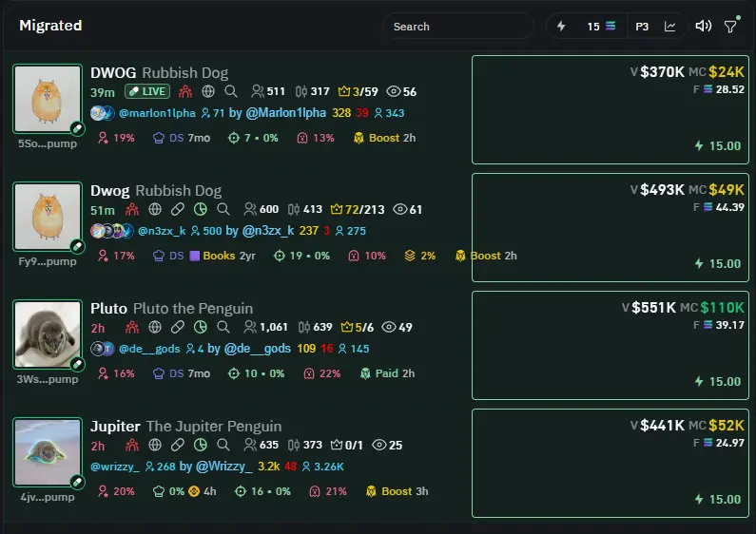Copy the Fy9...pump contract address
756x534 pixels.
click(48, 261)
